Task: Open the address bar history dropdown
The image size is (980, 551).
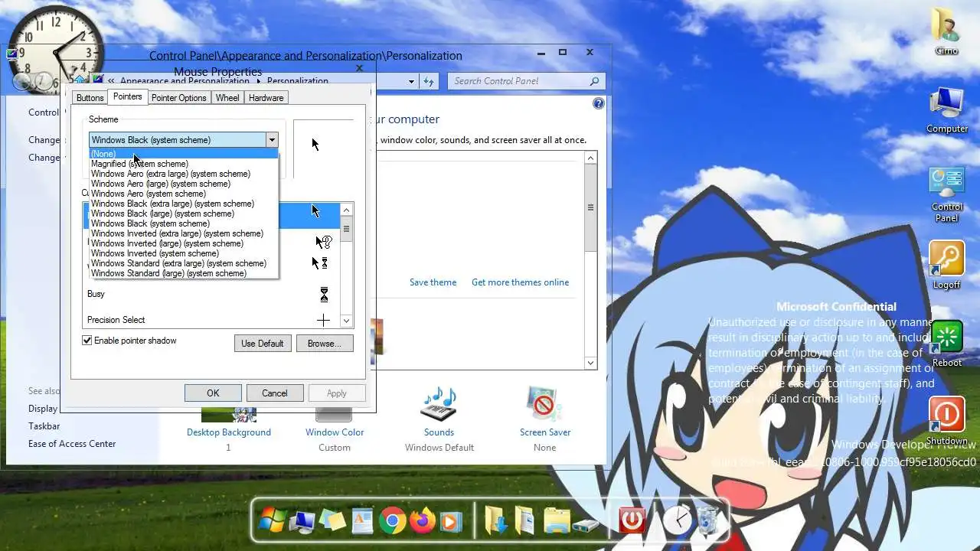Action: point(411,81)
